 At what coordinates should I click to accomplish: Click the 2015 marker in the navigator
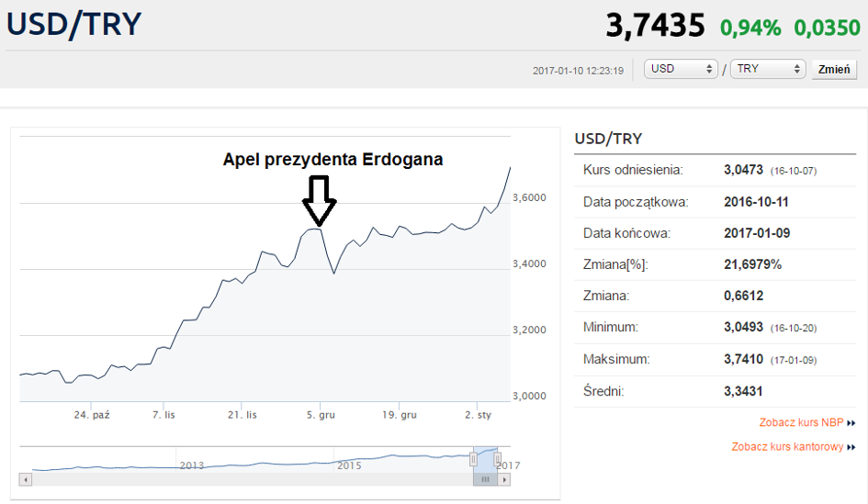click(349, 465)
